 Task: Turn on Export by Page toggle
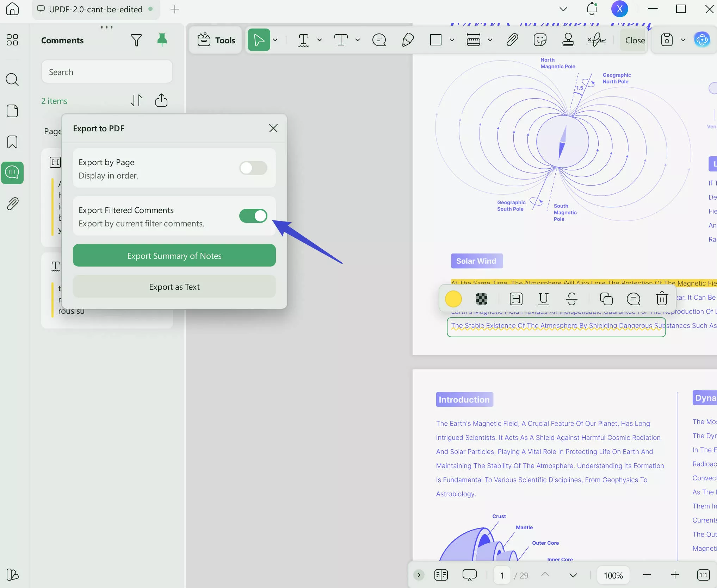253,168
